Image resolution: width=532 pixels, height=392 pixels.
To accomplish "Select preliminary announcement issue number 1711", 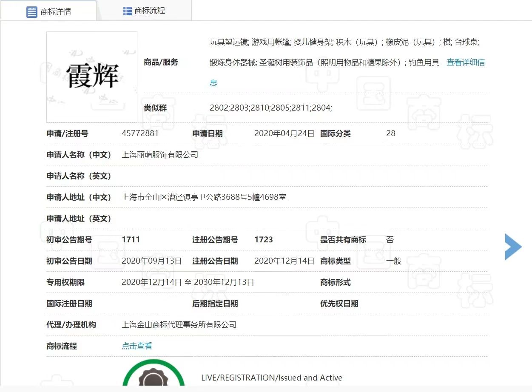I will click(x=131, y=240).
